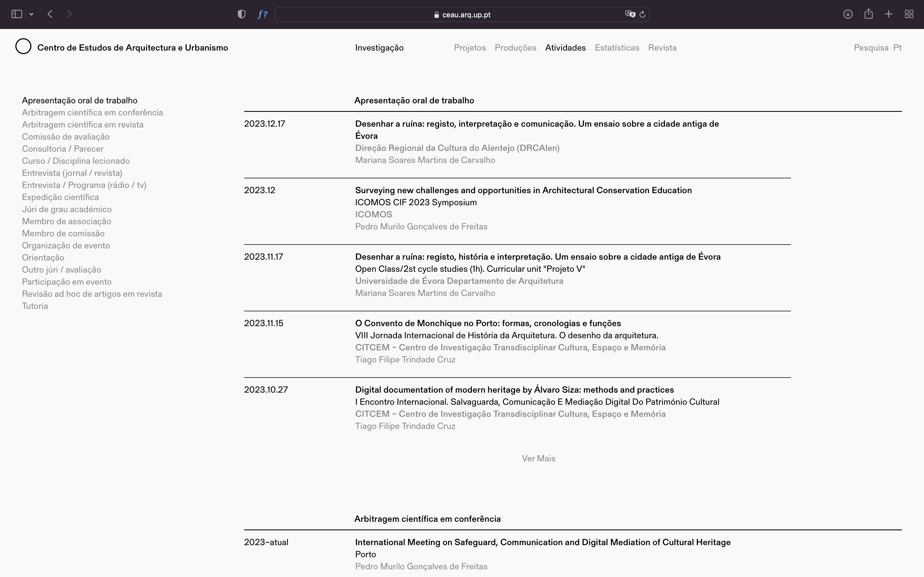Open the Projetos menu item

coord(470,48)
